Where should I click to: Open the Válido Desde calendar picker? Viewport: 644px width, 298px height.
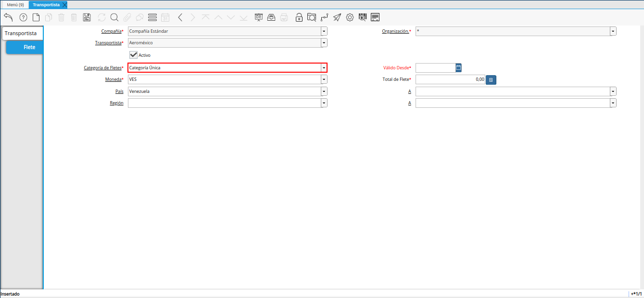point(459,68)
